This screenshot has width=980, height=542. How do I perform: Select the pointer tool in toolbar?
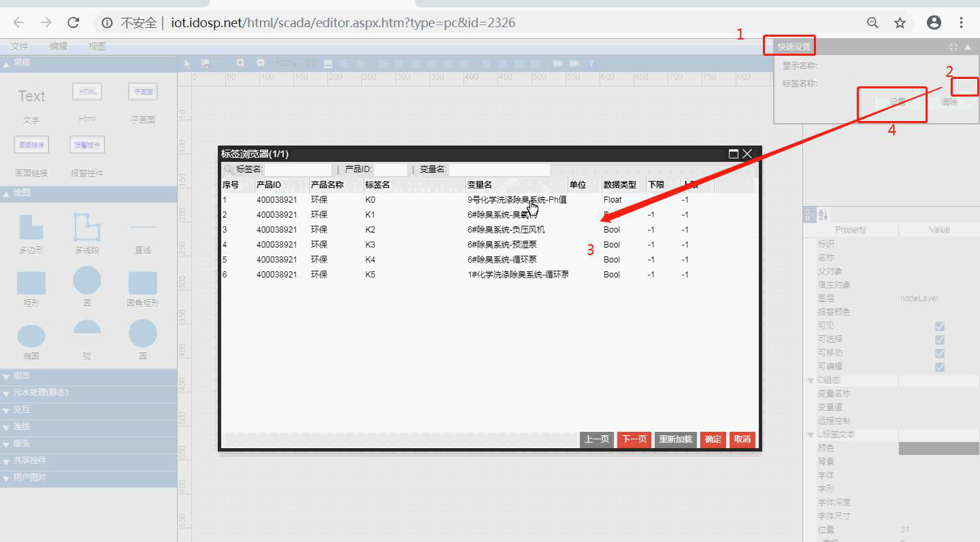(189, 63)
